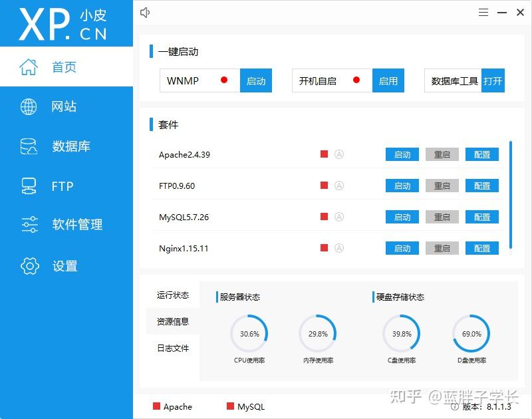Toggle the auto-start A icon for MySQL5.7.26
The width and height of the screenshot is (532, 419).
point(339,217)
